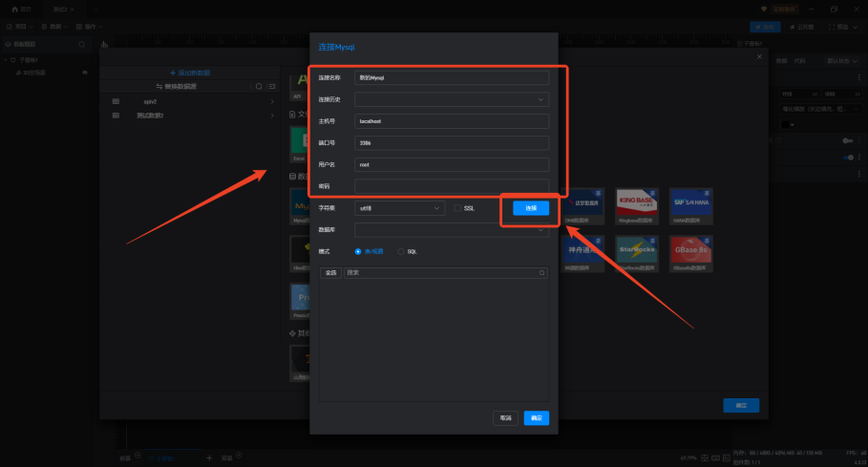Close the data source panel with X
The height and width of the screenshot is (467, 868).
tap(759, 56)
